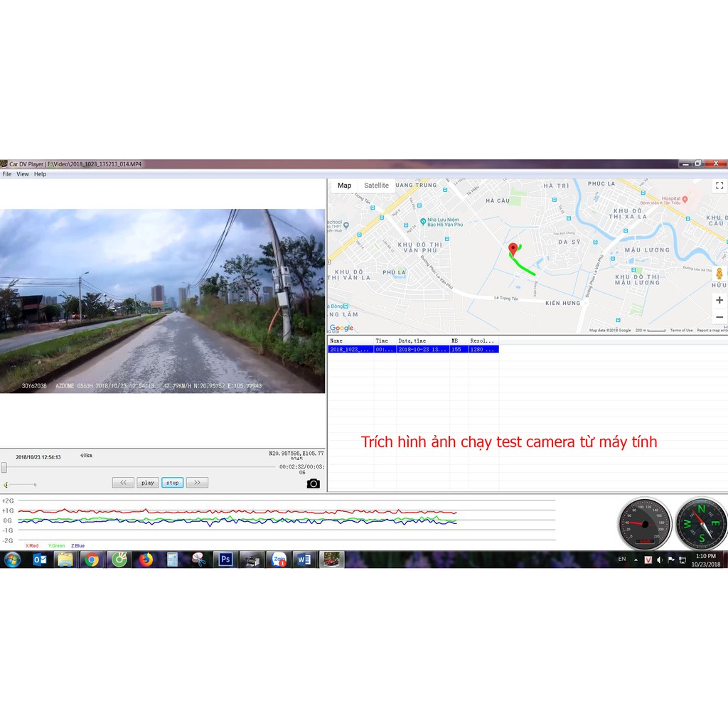The image size is (728, 728).
Task: Zoom out on the map
Action: (x=719, y=317)
